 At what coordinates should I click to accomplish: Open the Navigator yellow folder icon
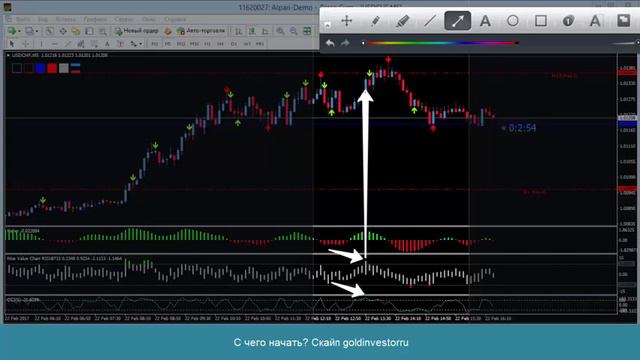pos(76,31)
